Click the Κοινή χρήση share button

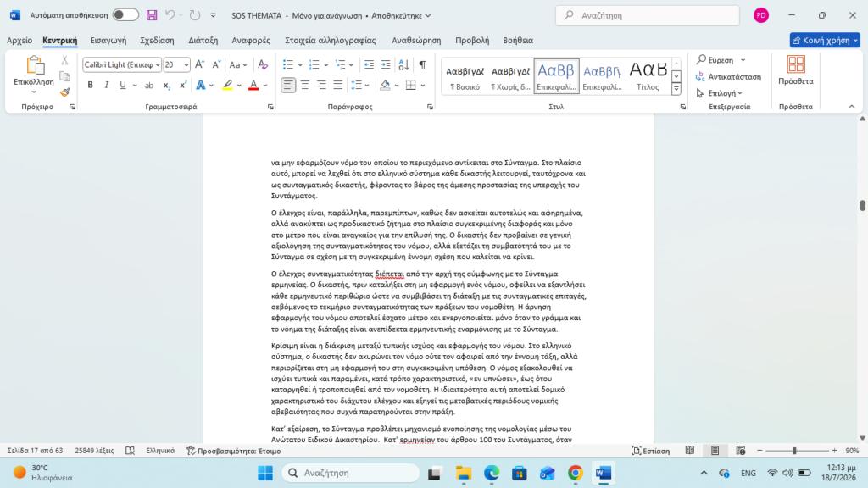point(824,41)
